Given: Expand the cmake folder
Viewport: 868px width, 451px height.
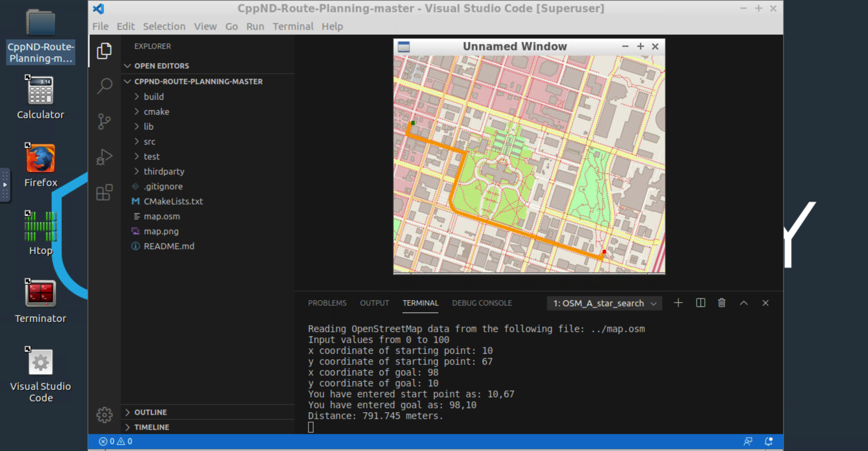Looking at the screenshot, I should point(208,112).
